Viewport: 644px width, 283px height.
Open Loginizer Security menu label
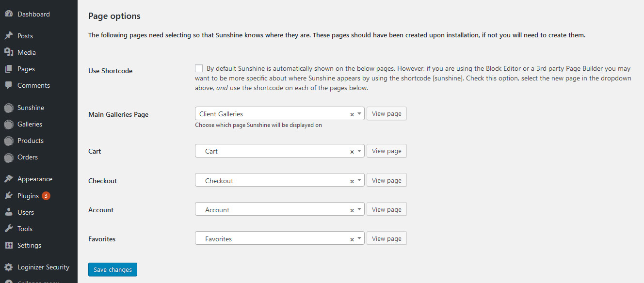click(x=43, y=267)
